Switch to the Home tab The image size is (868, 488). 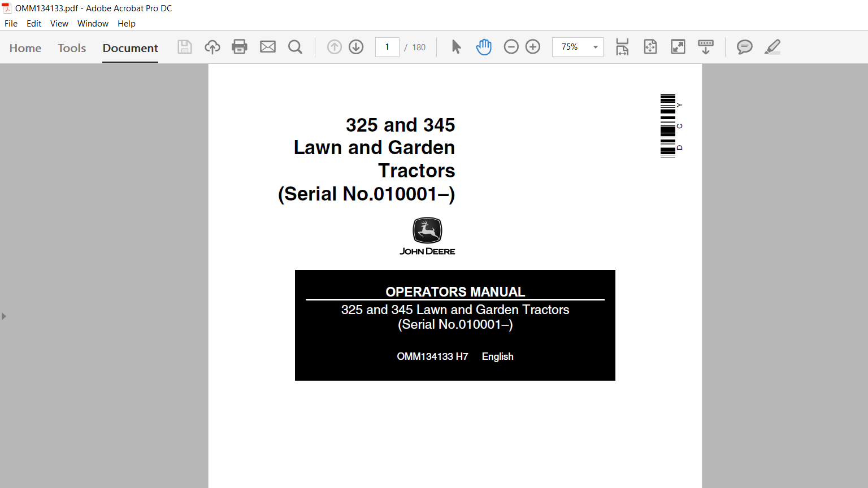point(25,48)
